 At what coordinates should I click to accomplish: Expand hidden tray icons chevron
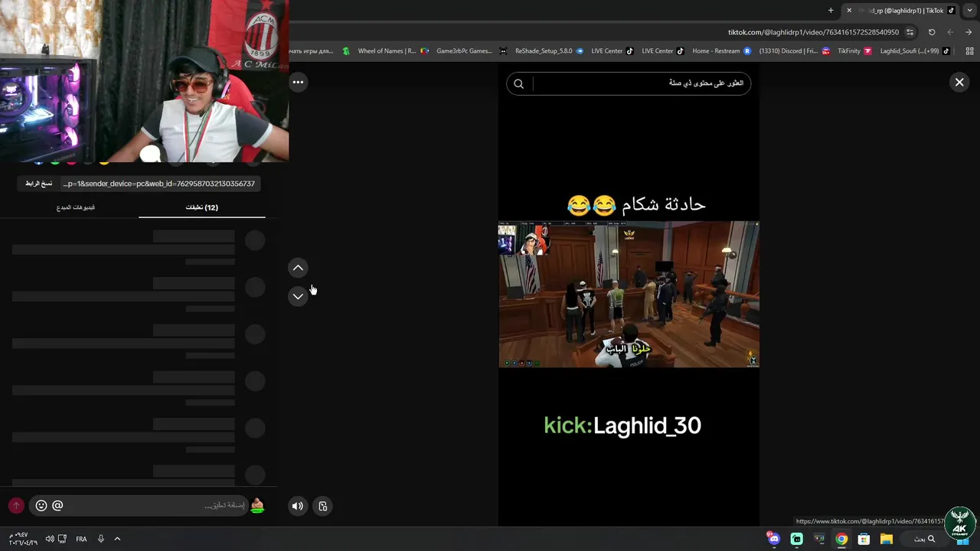pyautogui.click(x=117, y=539)
